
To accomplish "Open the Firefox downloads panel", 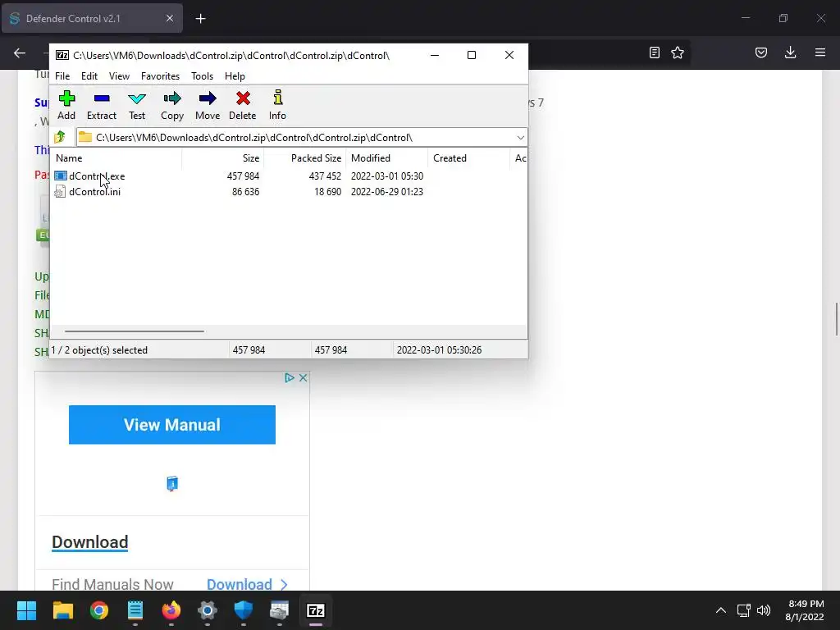I will tap(790, 52).
